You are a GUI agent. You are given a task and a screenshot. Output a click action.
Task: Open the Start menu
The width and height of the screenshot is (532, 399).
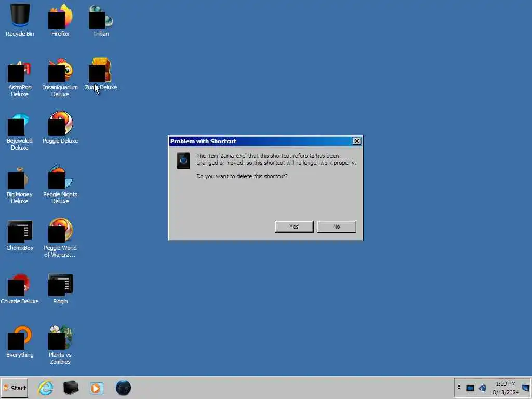[15, 388]
